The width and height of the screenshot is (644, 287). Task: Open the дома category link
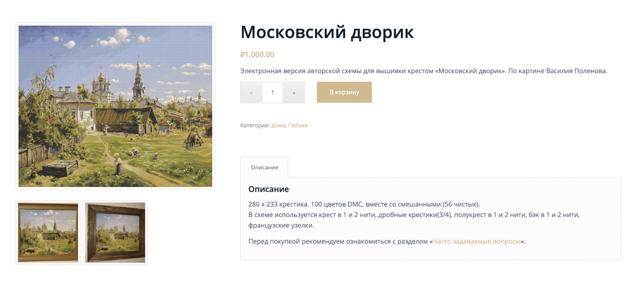point(278,125)
